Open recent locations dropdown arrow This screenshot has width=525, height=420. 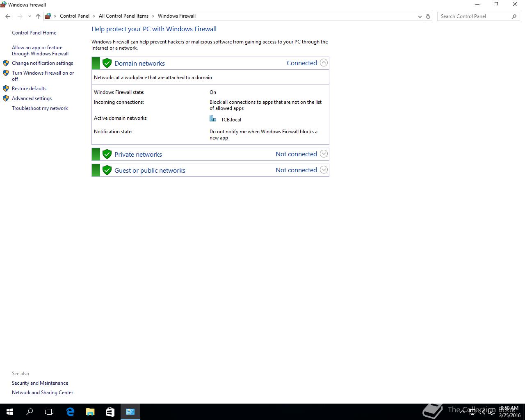click(30, 16)
